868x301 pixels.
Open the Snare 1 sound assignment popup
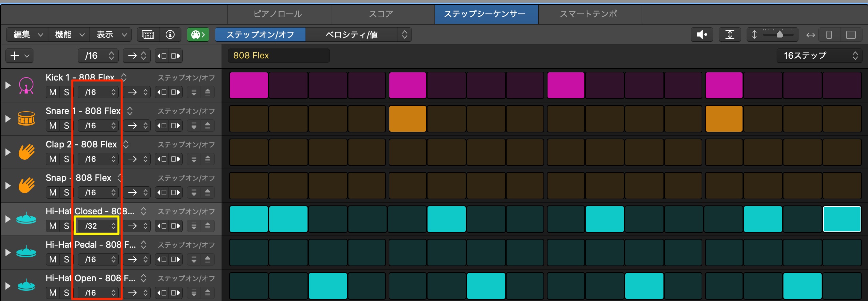[130, 111]
